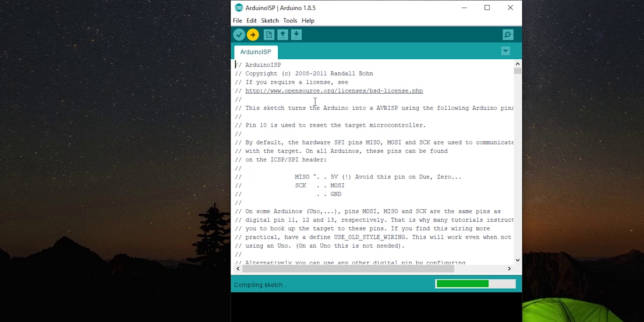Save the sketch using the Save icon
This screenshot has height=322, width=644.
coord(296,34)
